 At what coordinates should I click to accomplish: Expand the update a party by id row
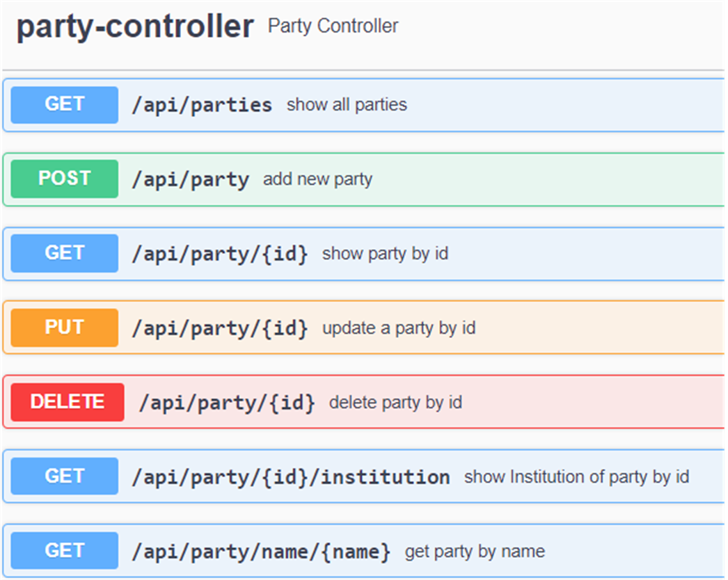364,328
